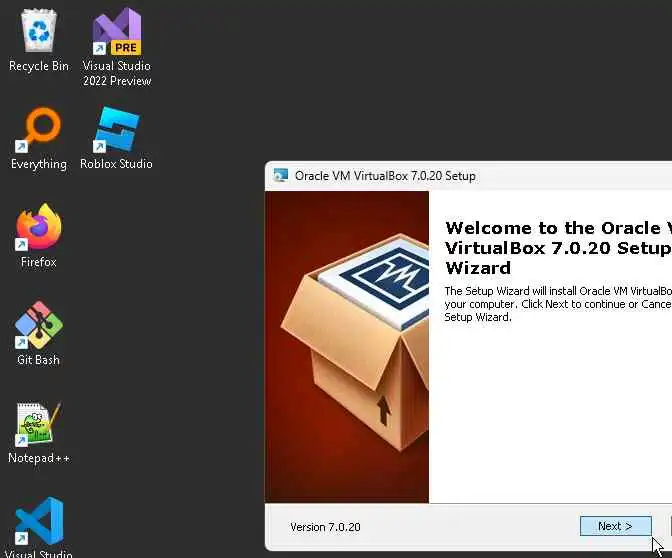Select the Notepad++ desktop shortcut
Image resolution: width=672 pixels, height=558 pixels.
pos(39,432)
